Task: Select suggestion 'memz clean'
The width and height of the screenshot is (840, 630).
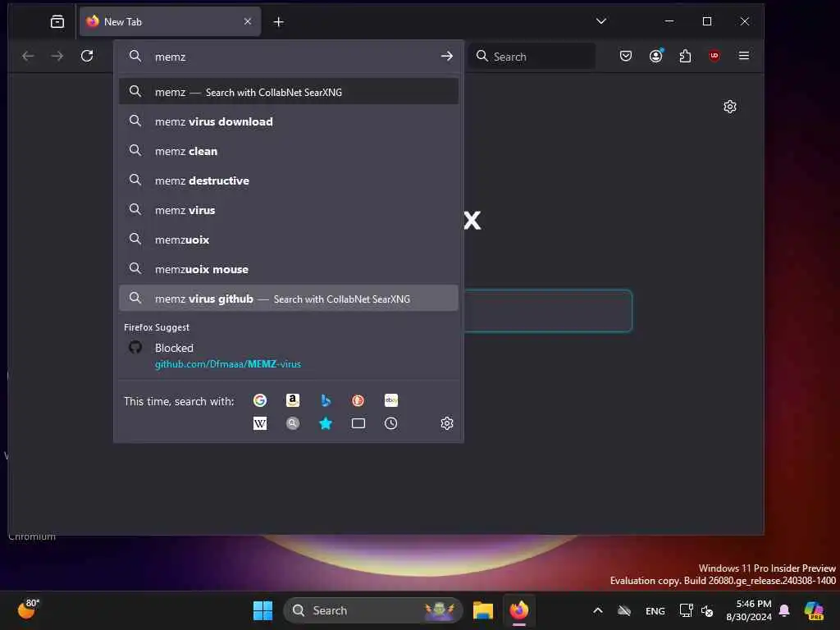Action: tap(288, 151)
